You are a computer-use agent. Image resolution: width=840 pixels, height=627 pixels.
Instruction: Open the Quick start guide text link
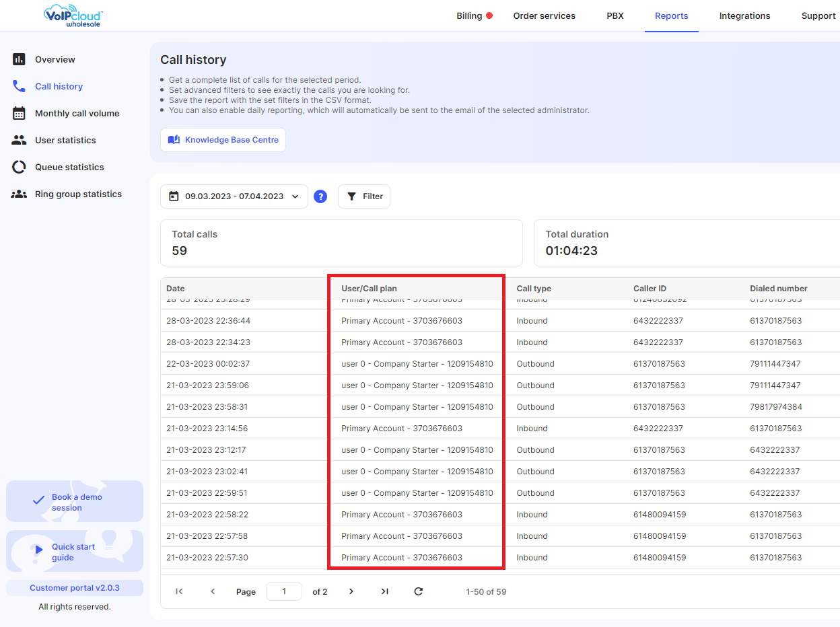point(73,552)
